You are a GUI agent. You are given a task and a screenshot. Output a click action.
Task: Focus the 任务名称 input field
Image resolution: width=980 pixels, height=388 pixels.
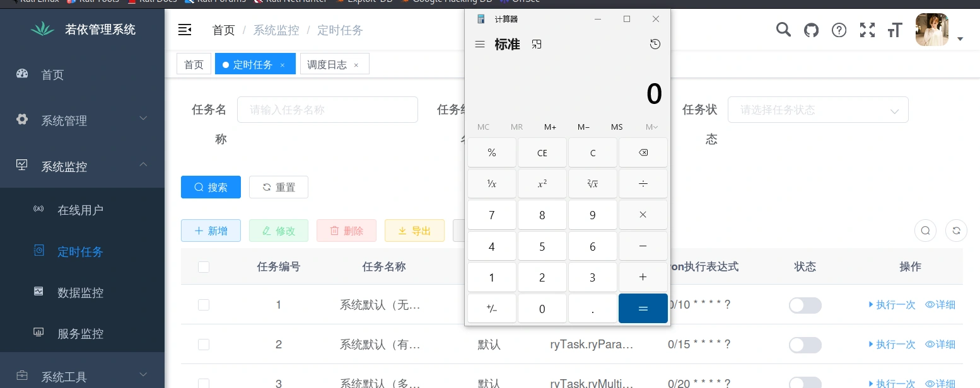(x=327, y=110)
